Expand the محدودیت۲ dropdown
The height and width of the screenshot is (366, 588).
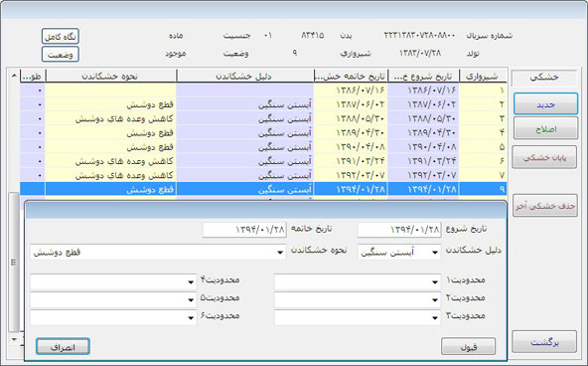click(435, 299)
